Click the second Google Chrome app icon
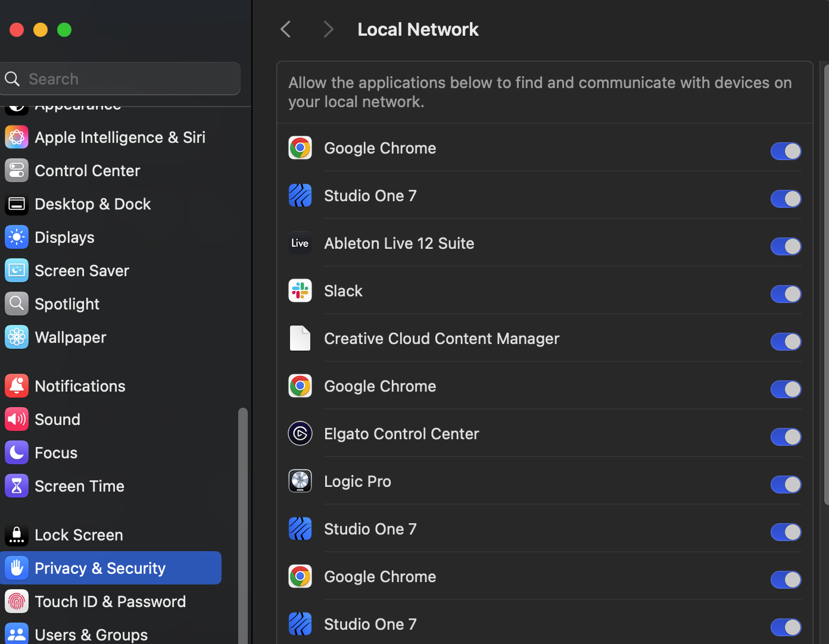 pos(300,386)
